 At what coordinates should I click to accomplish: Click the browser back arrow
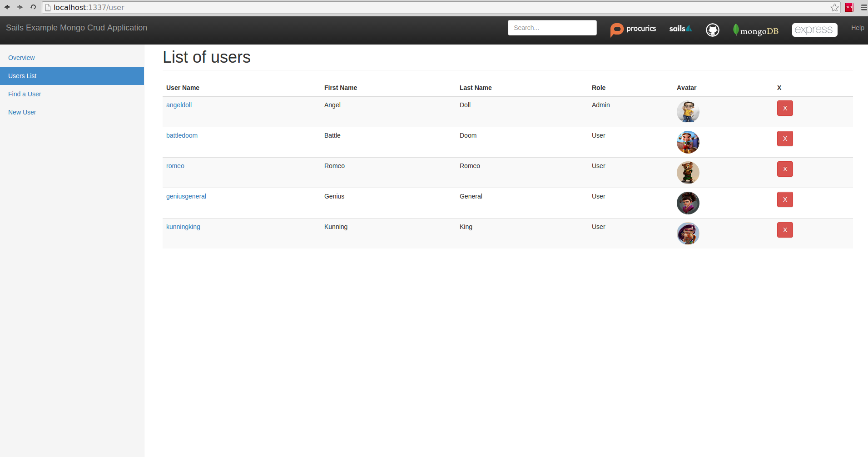click(x=7, y=7)
